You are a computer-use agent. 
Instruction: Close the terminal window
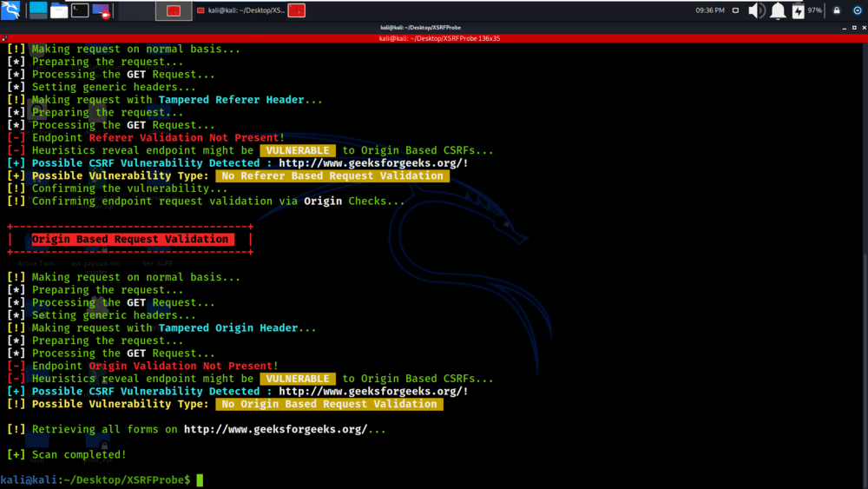(864, 28)
